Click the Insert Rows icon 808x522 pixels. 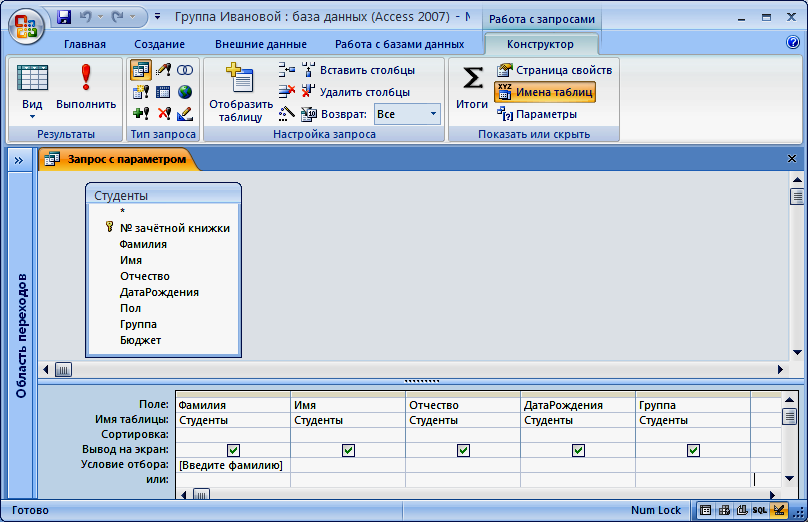(287, 70)
